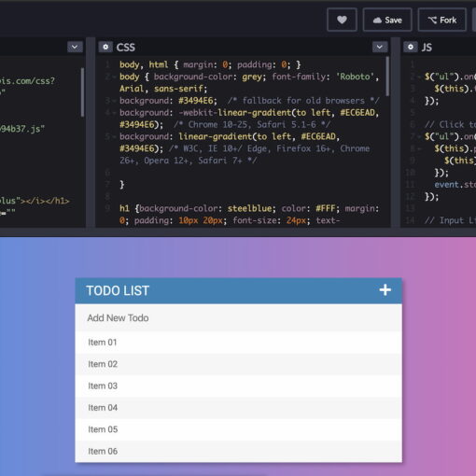Click the TODO LIST heading text
Screen dimensions: 476x476
118,290
